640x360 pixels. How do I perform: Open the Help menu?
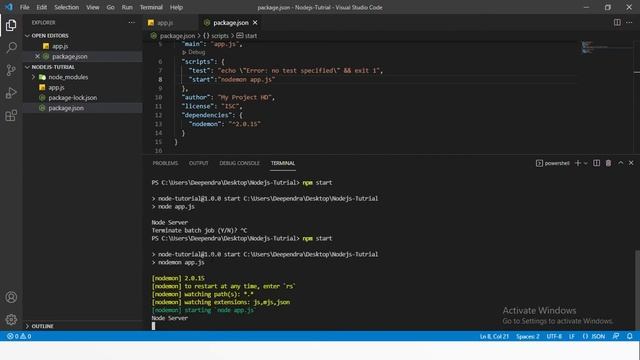click(176, 7)
